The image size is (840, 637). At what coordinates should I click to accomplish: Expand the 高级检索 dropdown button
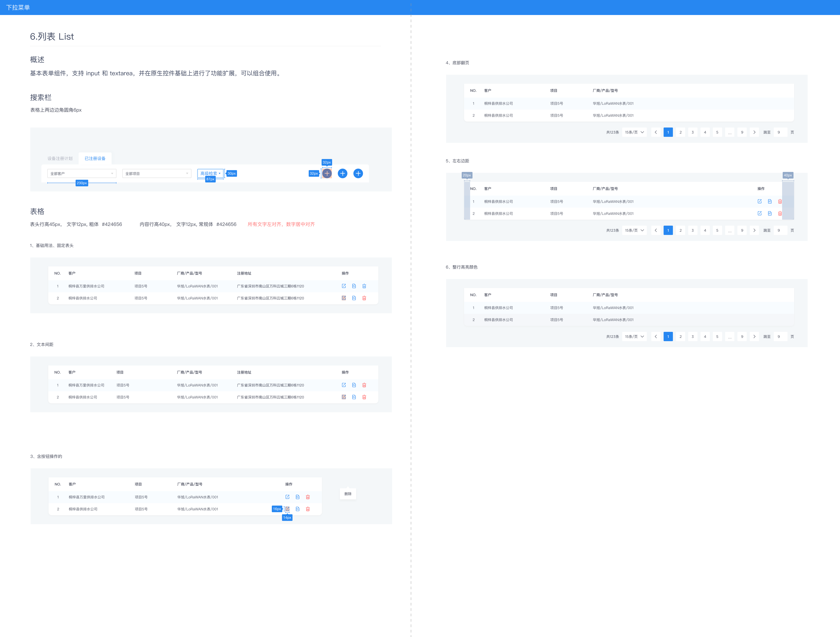click(210, 174)
